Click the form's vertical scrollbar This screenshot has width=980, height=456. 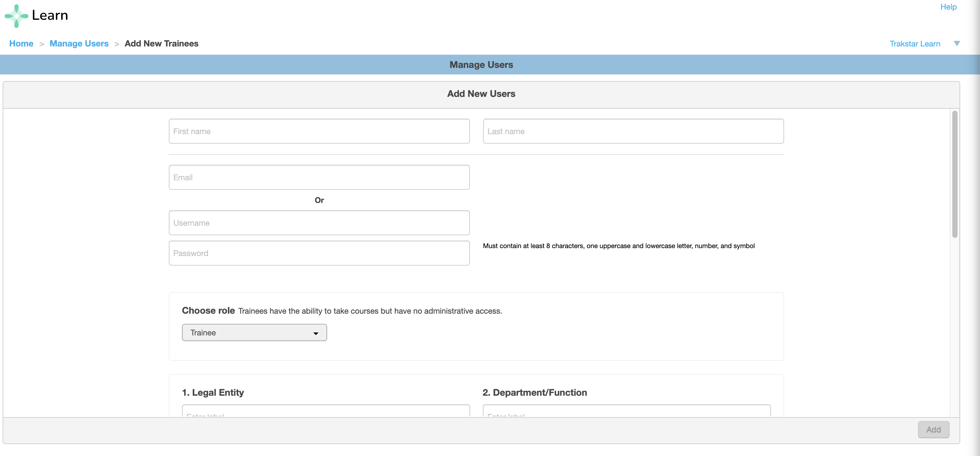(955, 174)
